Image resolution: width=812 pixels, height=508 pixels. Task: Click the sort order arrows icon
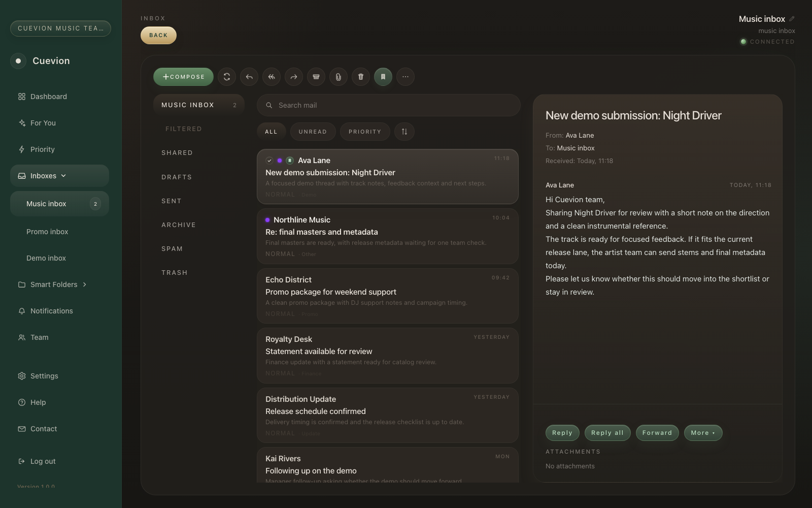(x=404, y=132)
